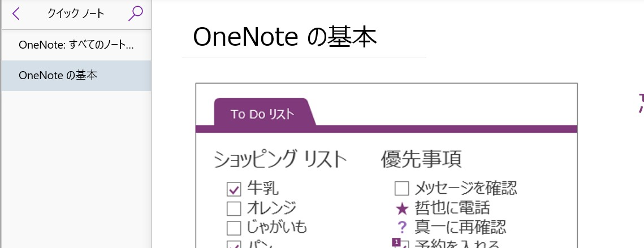Click the ショッピング リスト heading

click(280, 159)
